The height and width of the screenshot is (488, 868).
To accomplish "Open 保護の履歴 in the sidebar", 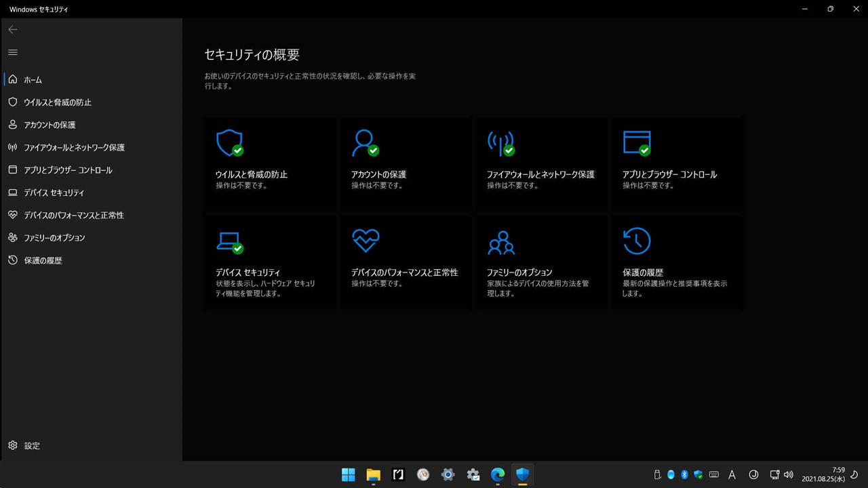I will point(92,260).
